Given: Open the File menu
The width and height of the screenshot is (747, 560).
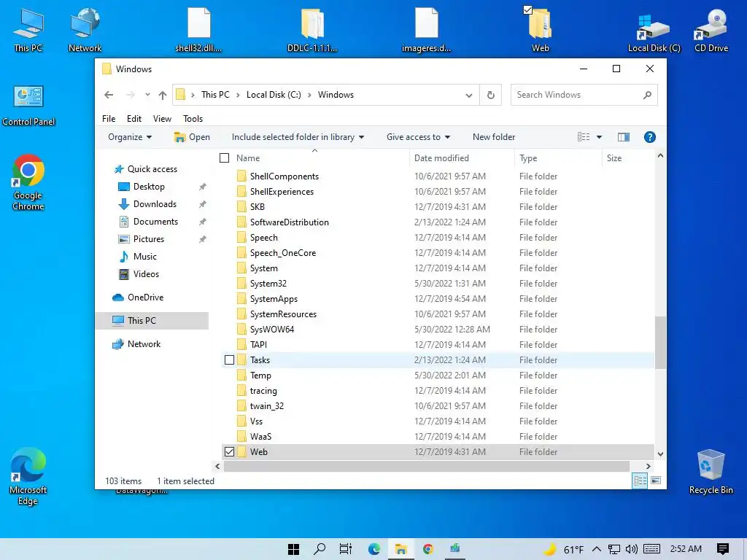Looking at the screenshot, I should 109,119.
